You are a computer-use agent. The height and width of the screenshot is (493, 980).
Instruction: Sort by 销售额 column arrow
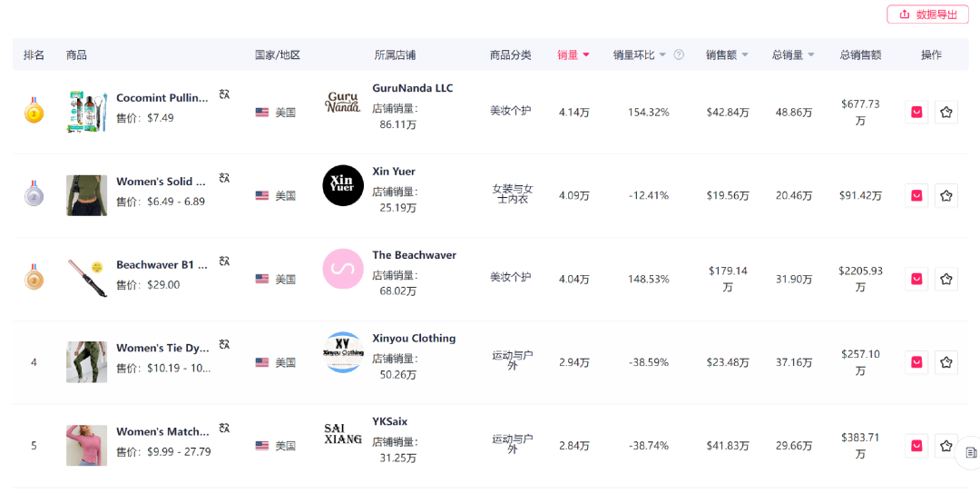click(x=744, y=55)
